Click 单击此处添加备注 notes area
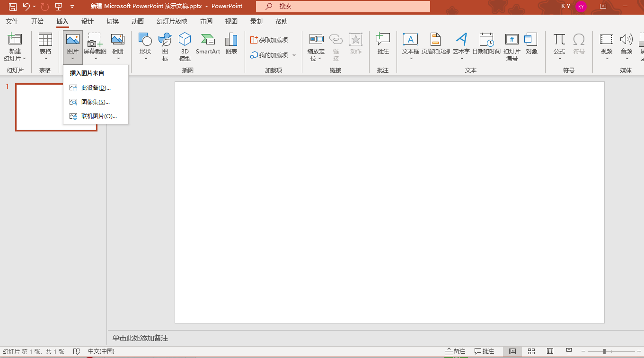The width and height of the screenshot is (644, 358). coord(140,338)
